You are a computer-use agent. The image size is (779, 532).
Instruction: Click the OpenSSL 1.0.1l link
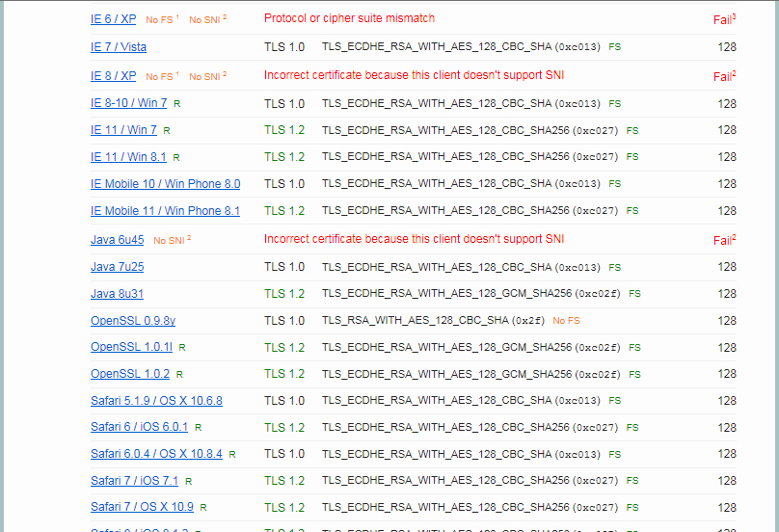(x=131, y=347)
